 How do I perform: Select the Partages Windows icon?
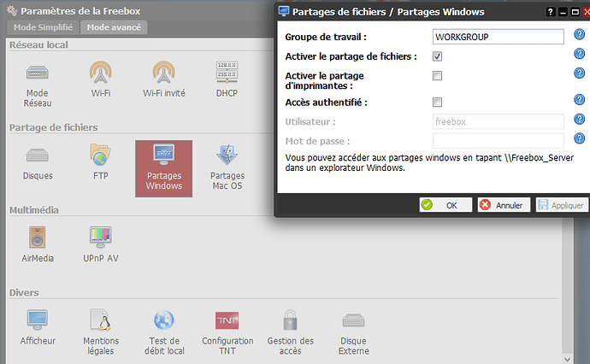coord(163,168)
